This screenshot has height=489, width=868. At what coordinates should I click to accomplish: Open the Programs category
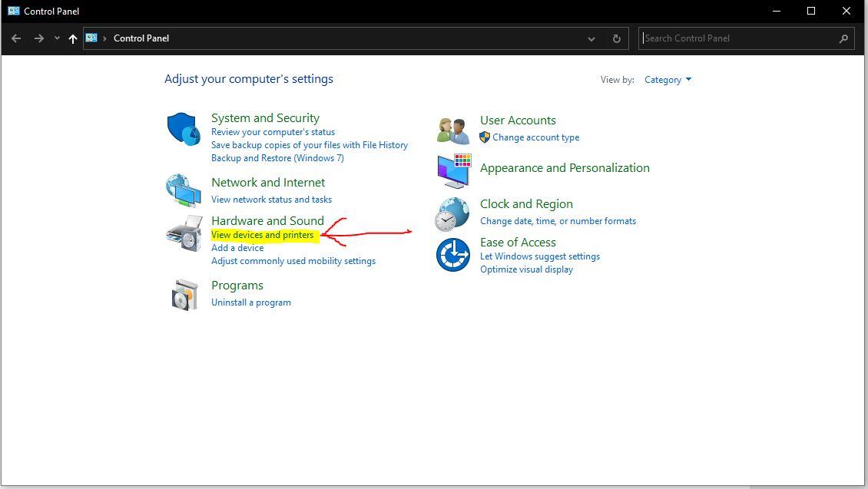237,286
